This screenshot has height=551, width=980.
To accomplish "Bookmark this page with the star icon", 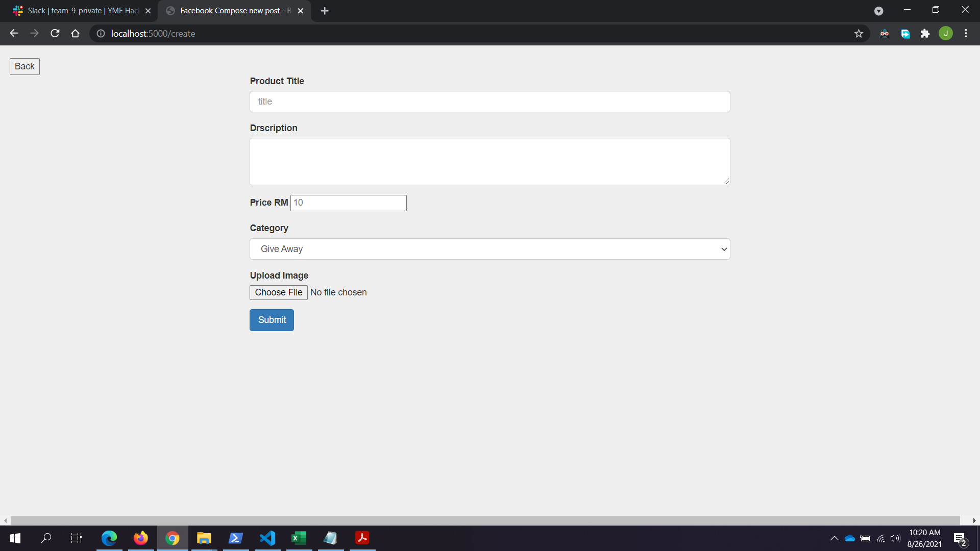I will point(859,34).
